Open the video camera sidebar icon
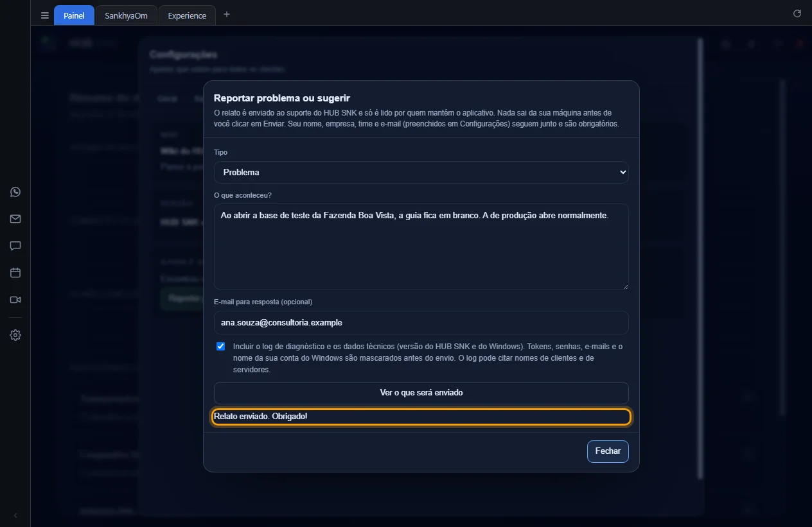 pyautogui.click(x=15, y=300)
